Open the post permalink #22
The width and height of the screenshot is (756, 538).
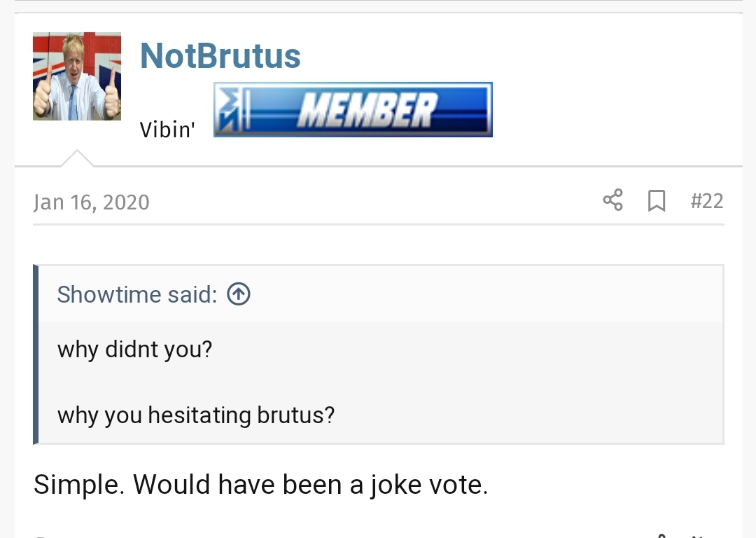coord(707,201)
